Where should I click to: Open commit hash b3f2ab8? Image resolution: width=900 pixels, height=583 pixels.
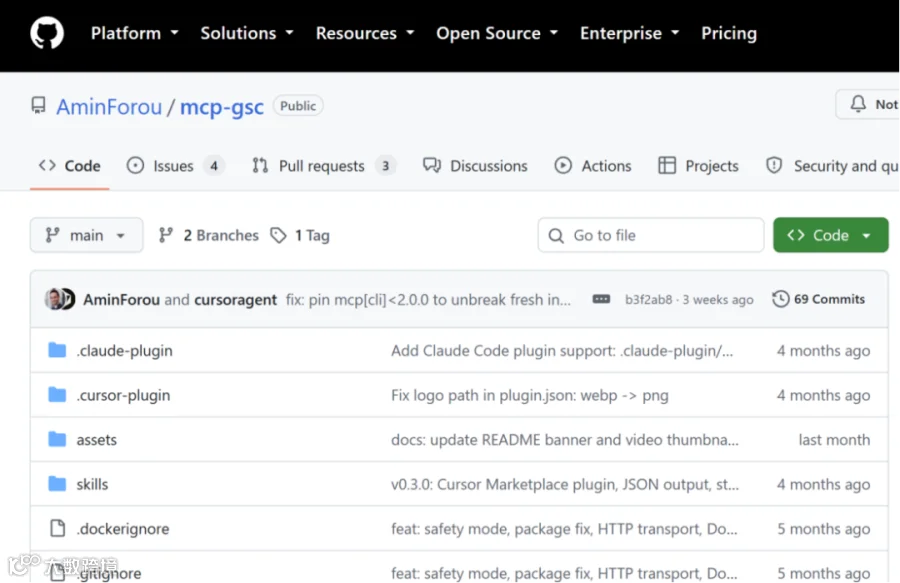pyautogui.click(x=648, y=300)
